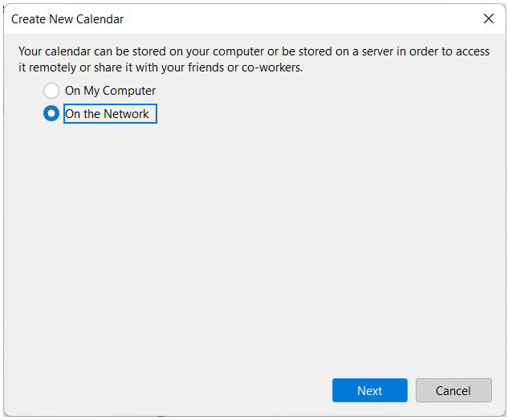Click the word Network in the focused option
The image size is (508, 420).
(126, 114)
